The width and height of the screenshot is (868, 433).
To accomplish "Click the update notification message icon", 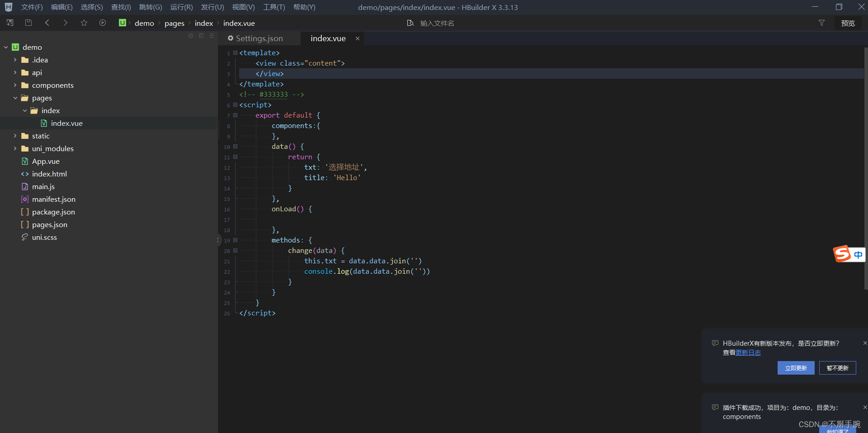I will pyautogui.click(x=715, y=343).
